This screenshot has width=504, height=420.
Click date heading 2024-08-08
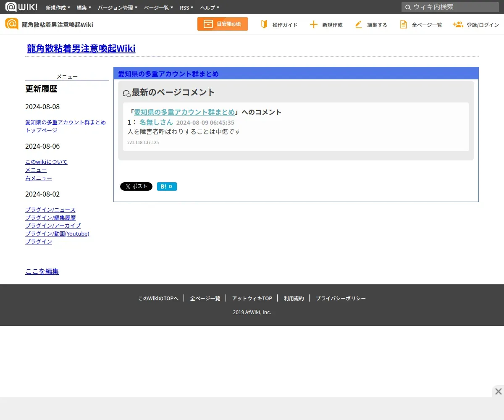tap(42, 107)
